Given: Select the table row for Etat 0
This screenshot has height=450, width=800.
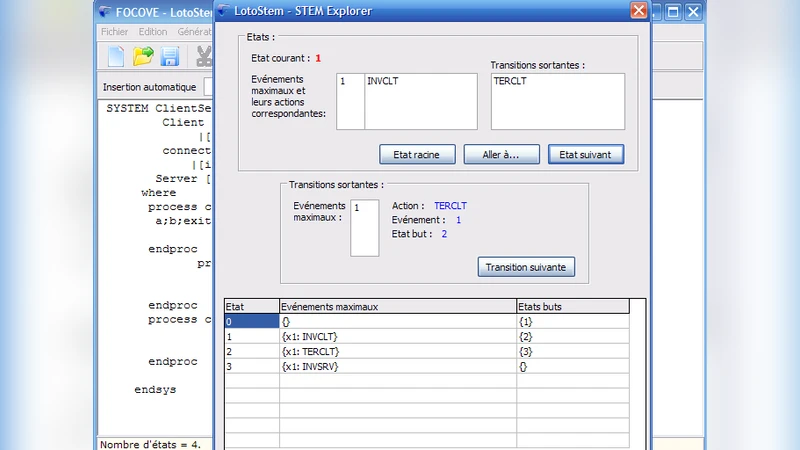Looking at the screenshot, I should [x=251, y=322].
